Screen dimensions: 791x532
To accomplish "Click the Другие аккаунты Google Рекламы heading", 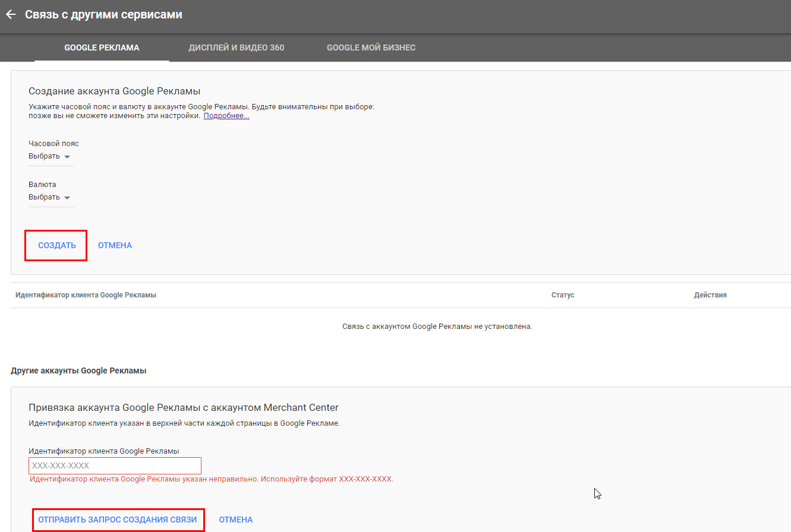I will tap(78, 370).
